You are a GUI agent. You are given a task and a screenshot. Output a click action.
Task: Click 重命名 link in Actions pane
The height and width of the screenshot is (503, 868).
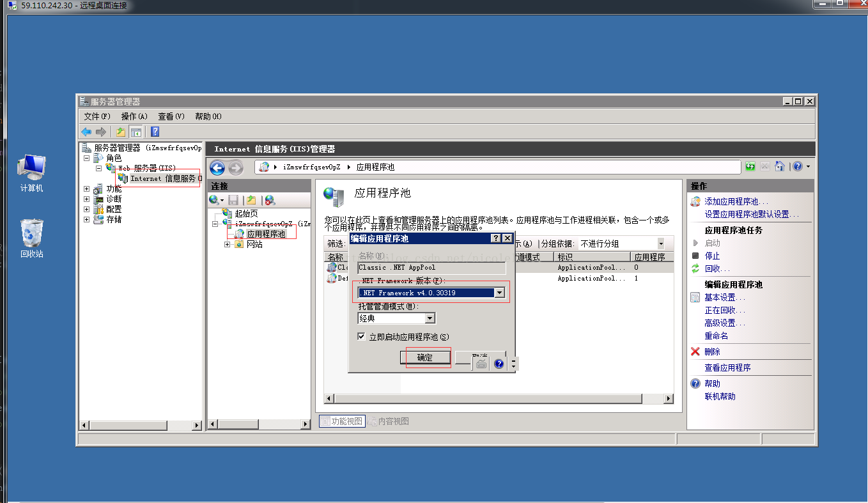(717, 336)
